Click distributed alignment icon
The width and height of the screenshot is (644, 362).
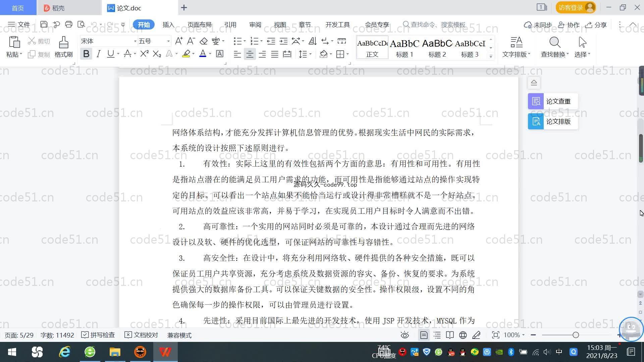[287, 54]
